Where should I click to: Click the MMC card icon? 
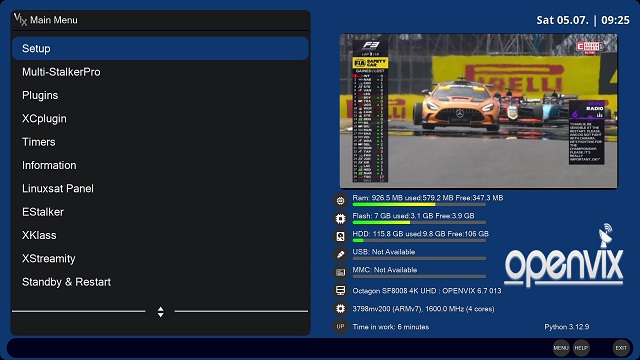(340, 272)
